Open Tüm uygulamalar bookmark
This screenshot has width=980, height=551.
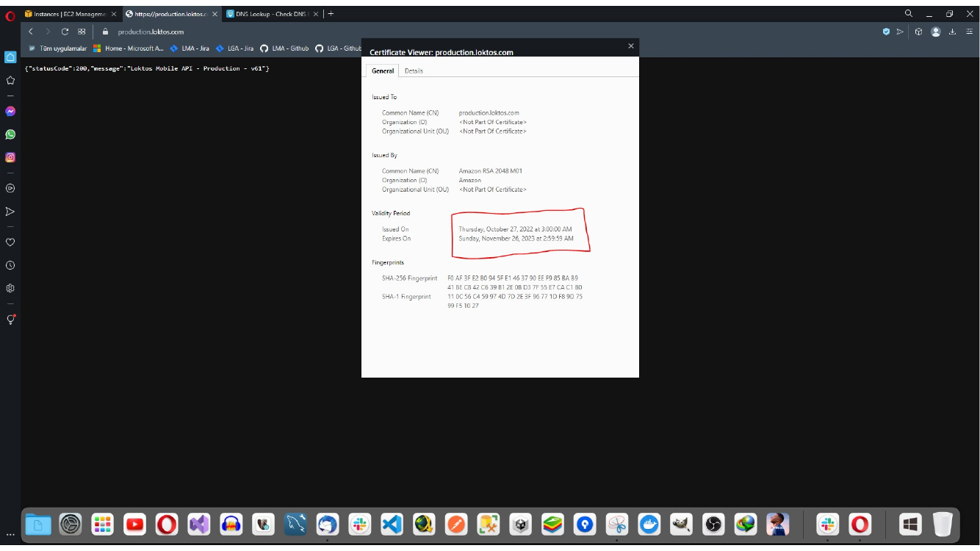(x=58, y=48)
